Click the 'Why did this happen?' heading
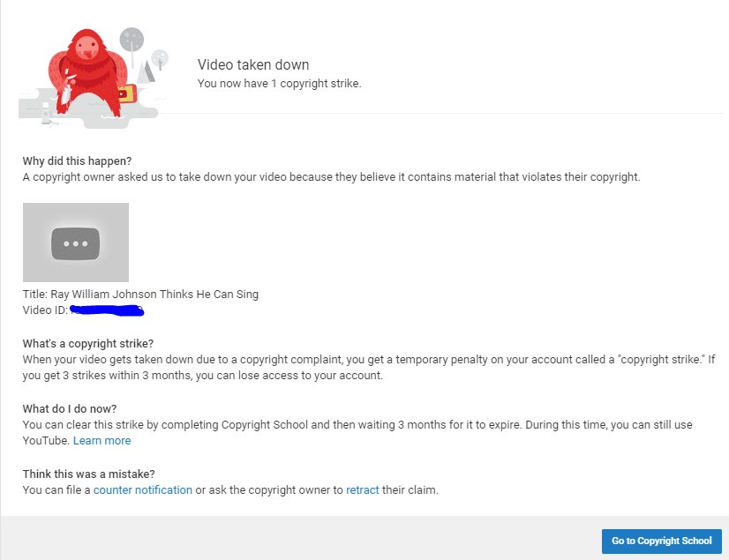This screenshot has height=560, width=729. pos(77,161)
